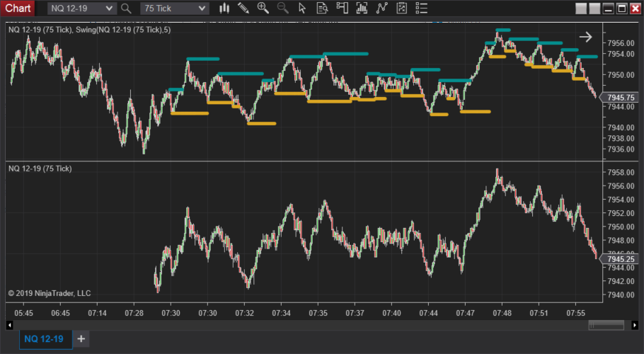The image size is (644, 354).
Task: Click the 07:28 time axis label
Action: (x=134, y=313)
